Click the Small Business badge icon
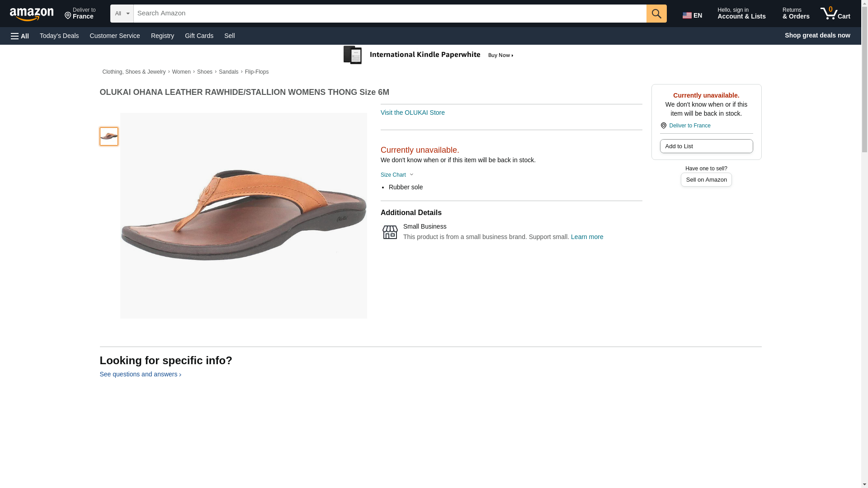The width and height of the screenshot is (868, 488). 390,232
